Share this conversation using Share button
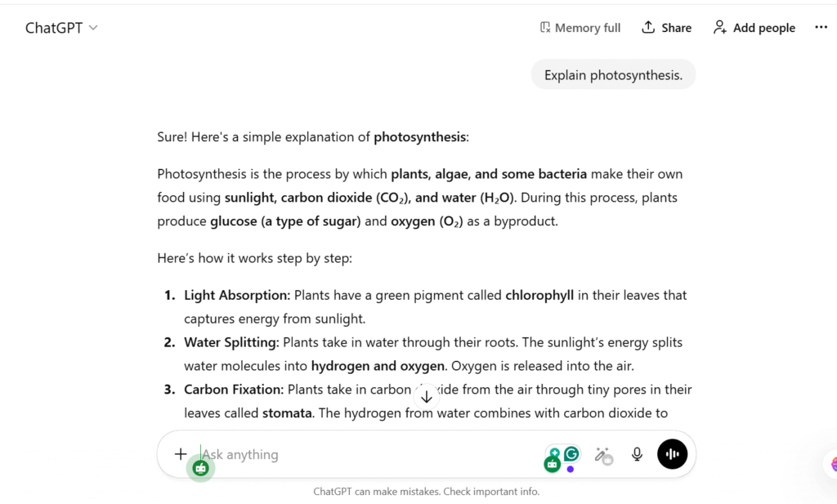Viewport: 837px width, 504px height. (x=666, y=28)
